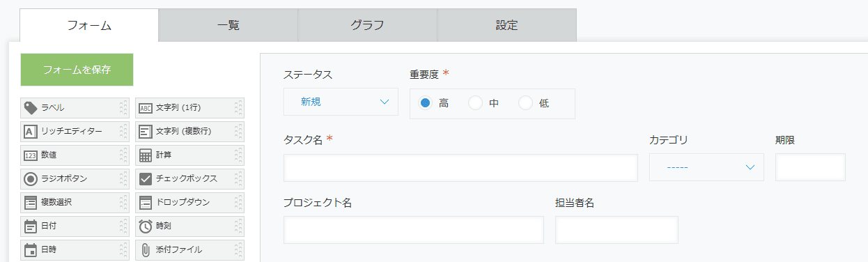Click the 複数選択 list icon
The image size is (868, 262).
30,202
